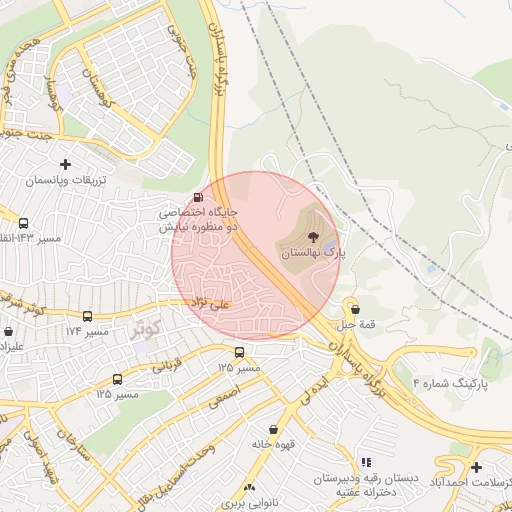Click the bakery icon above نانوایی بربری
512x512 pixels.
pos(249,488)
